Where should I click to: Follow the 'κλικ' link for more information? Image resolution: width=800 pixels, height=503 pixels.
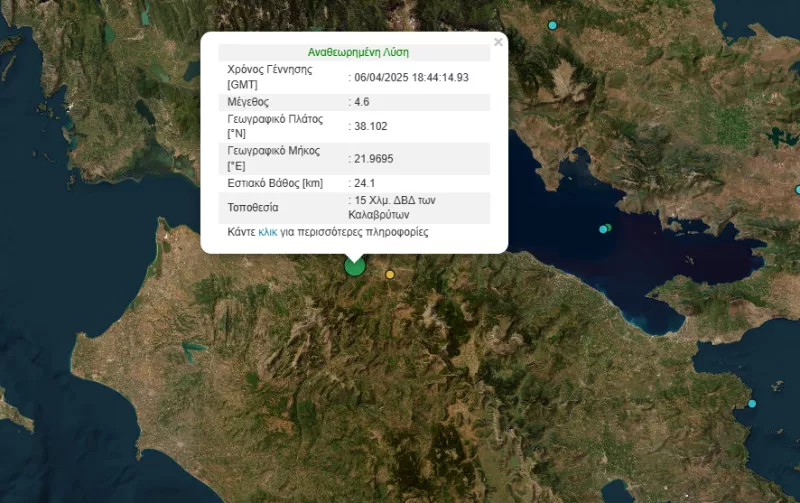pyautogui.click(x=267, y=232)
